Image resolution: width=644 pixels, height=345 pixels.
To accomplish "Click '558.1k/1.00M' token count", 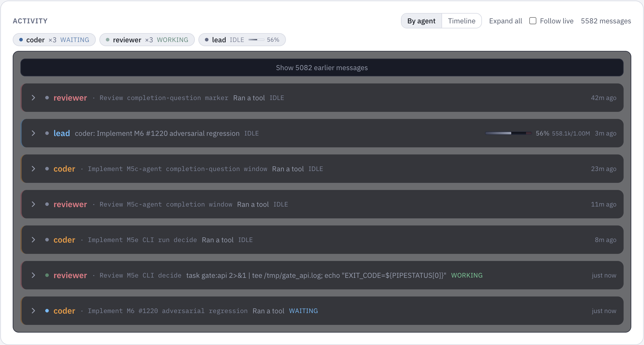I will 571,133.
